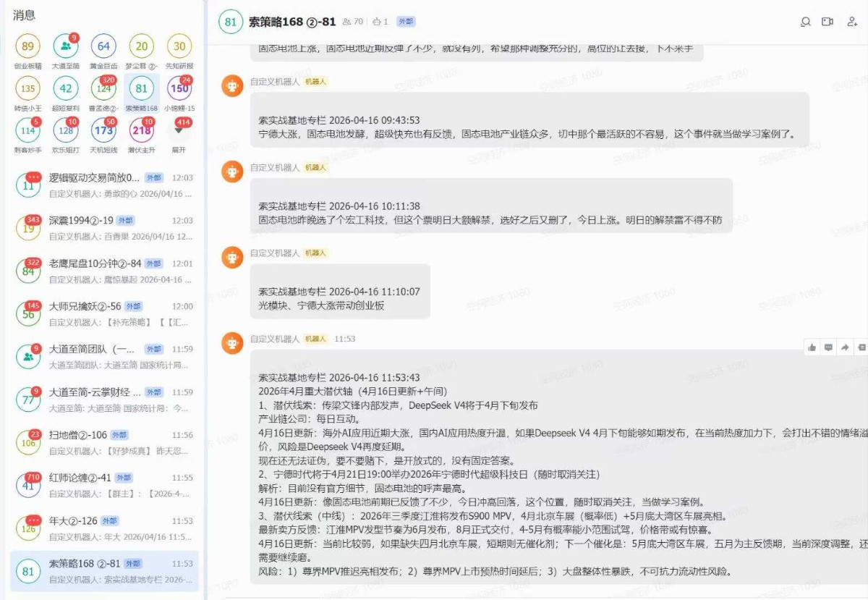The image size is (868, 600).
Task: Open pinned chat 小锦鲤-15 with 150 avatar
Action: pos(179,89)
